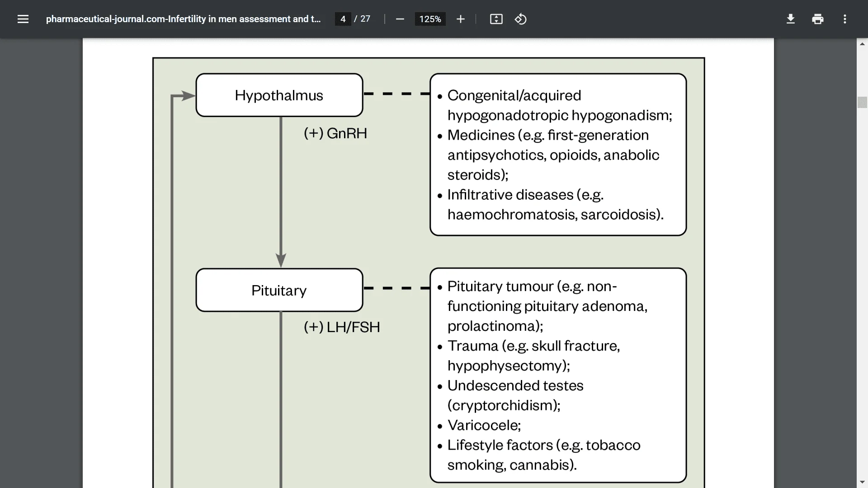Screen dimensions: 868x488
Task: Click the document title in toolbar
Action: 183,19
